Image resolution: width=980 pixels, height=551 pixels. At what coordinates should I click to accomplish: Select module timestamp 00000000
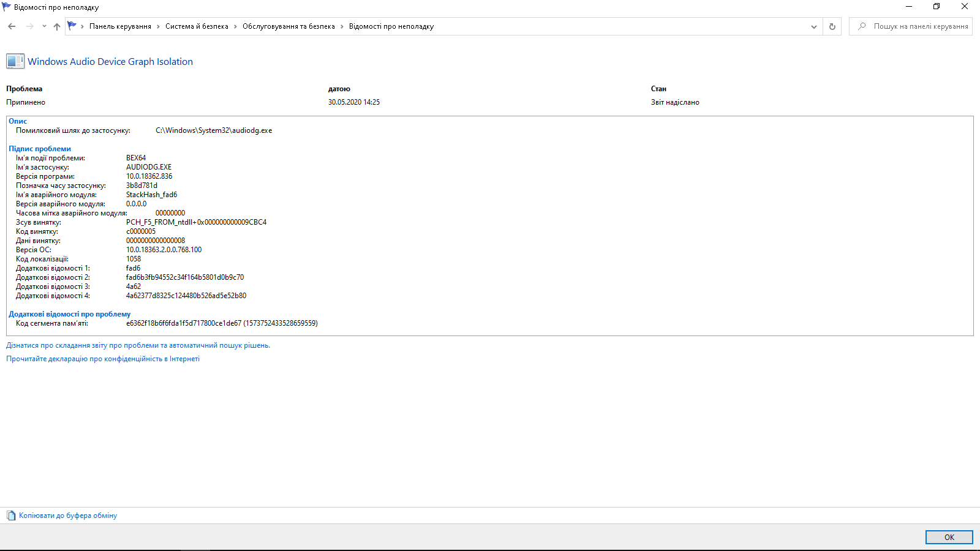coord(170,213)
